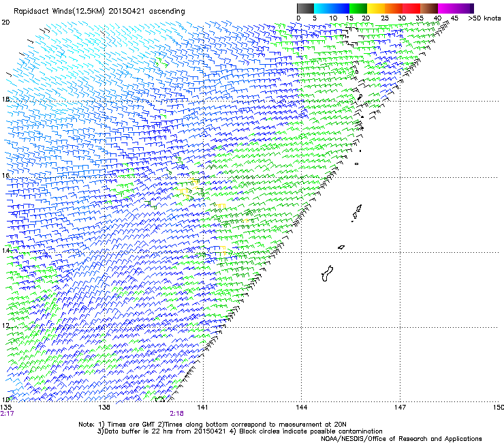Click the purple '2:17' time stamp
Screen dimensions: 504x443
(7, 414)
